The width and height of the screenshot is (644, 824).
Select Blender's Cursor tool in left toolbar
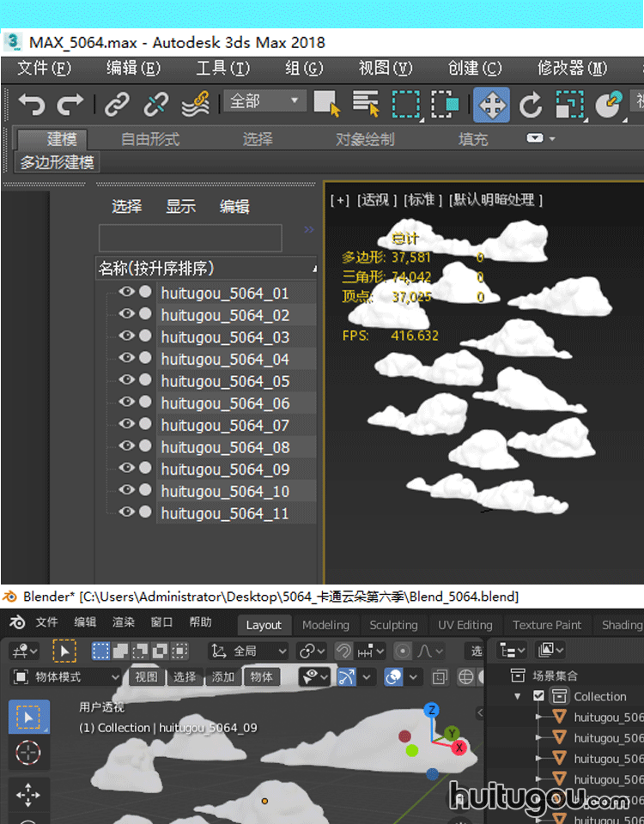point(28,754)
